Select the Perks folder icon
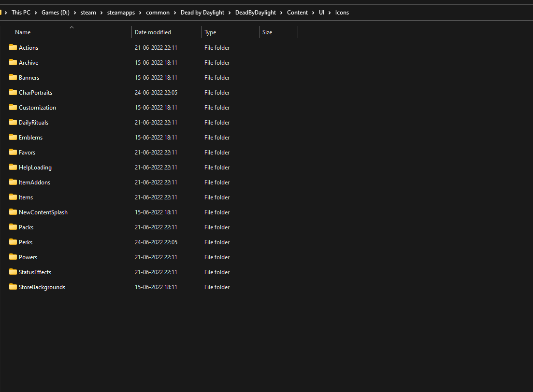The height and width of the screenshot is (392, 533). pos(13,241)
